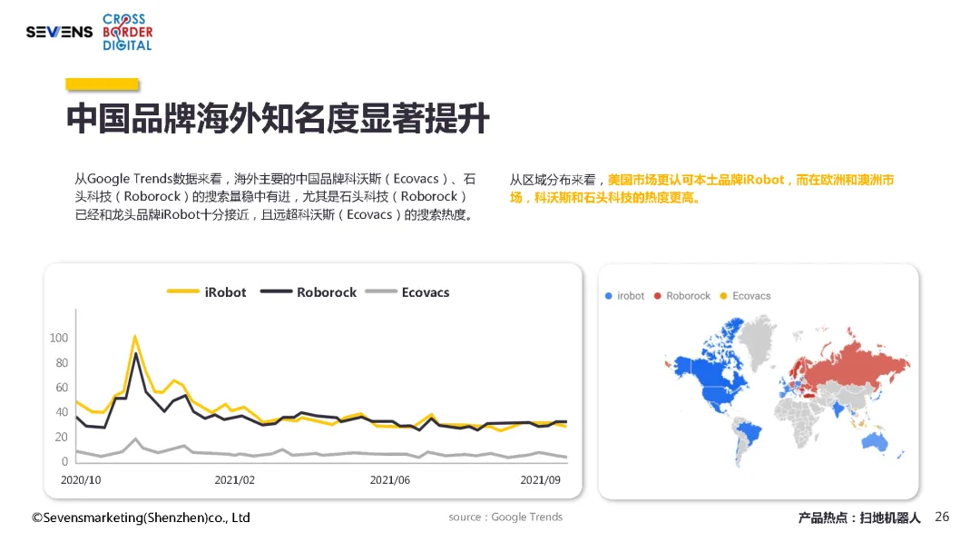The image size is (980, 552).
Task: Click the y-axis value 40
Action: [x=62, y=412]
